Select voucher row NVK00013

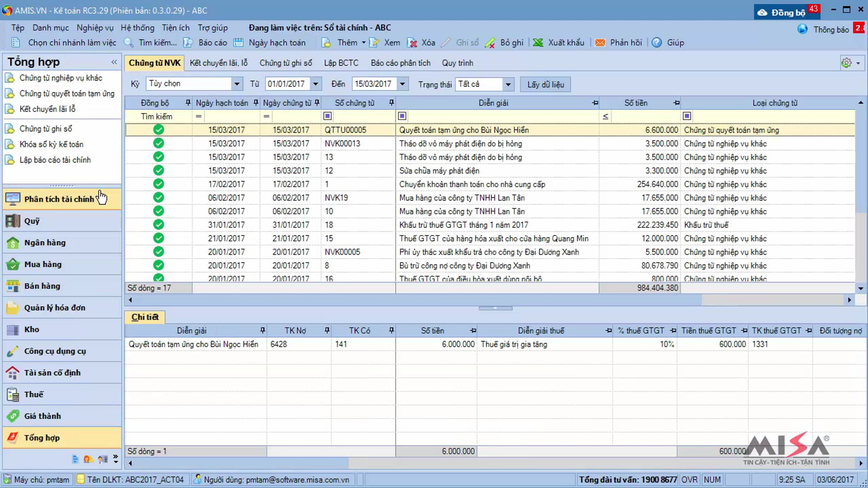[490, 144]
